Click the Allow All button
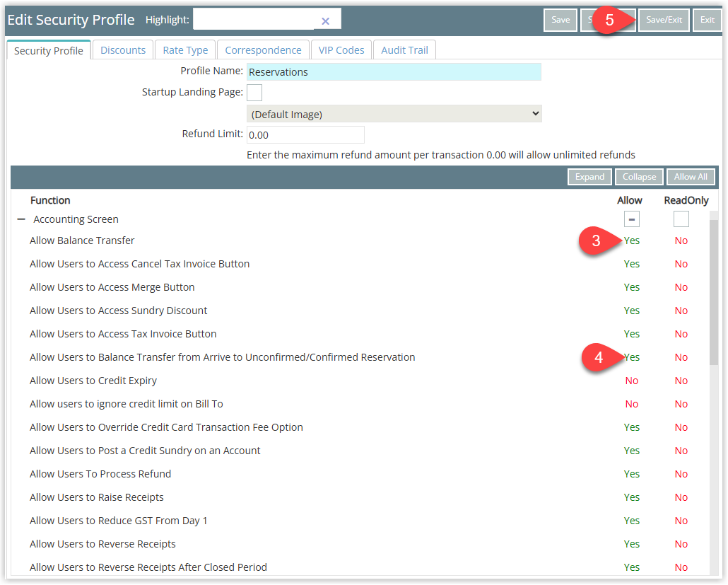The image size is (728, 585). (691, 177)
